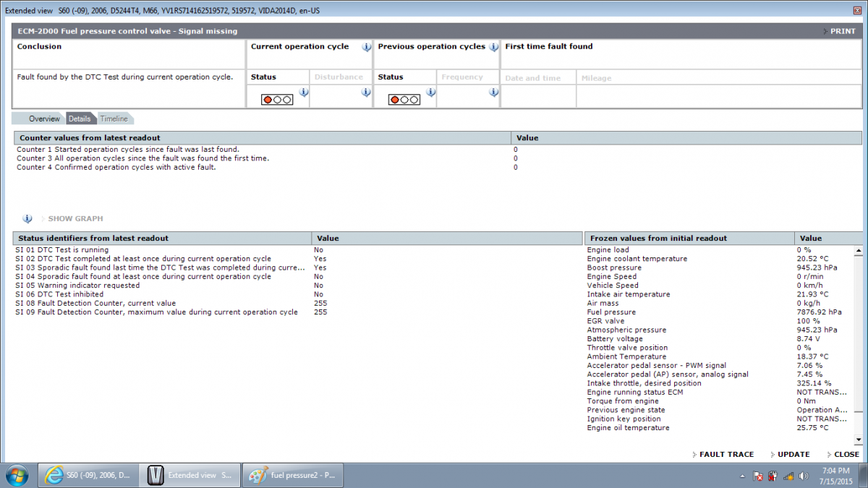This screenshot has width=868, height=488.
Task: Click the Atmospheric pressure row
Action: pos(719,330)
